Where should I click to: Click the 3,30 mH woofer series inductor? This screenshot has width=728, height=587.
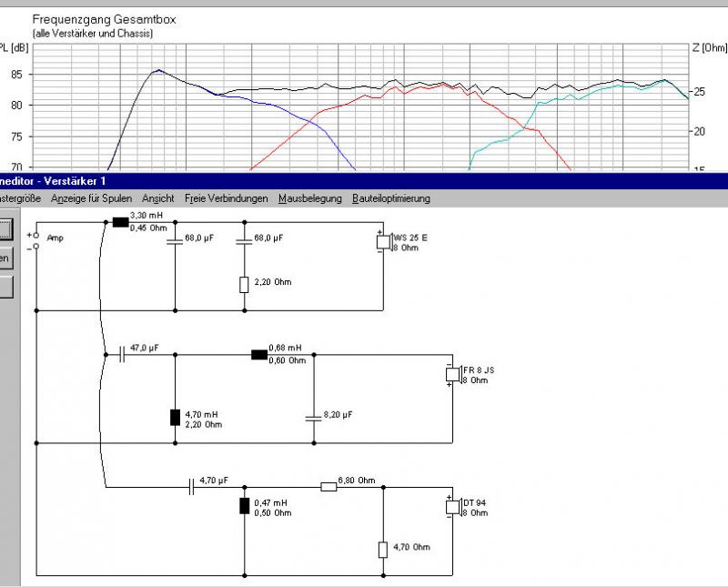coord(119,221)
